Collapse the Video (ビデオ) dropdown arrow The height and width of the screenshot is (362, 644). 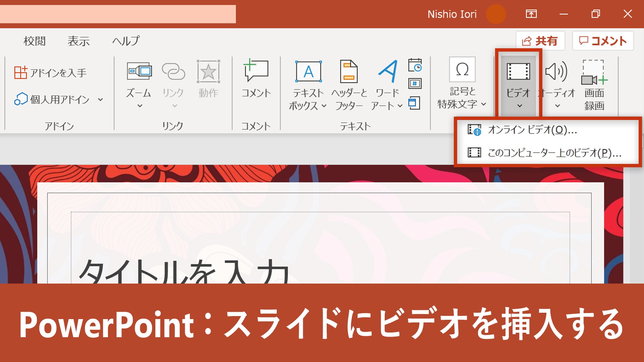520,106
